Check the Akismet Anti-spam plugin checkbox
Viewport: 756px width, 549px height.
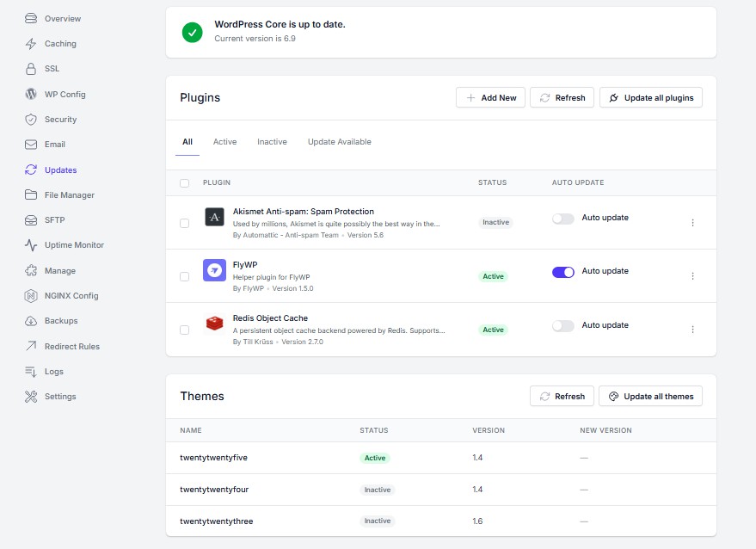(x=184, y=223)
